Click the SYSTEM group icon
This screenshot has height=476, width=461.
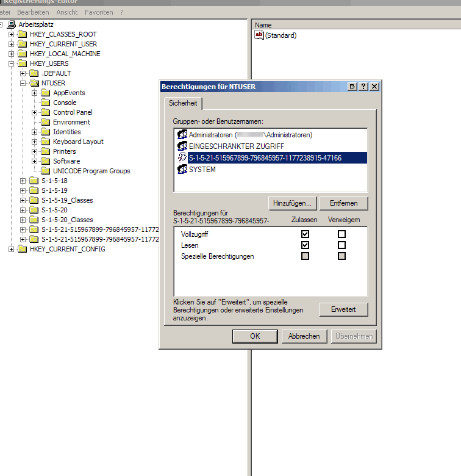[x=182, y=169]
